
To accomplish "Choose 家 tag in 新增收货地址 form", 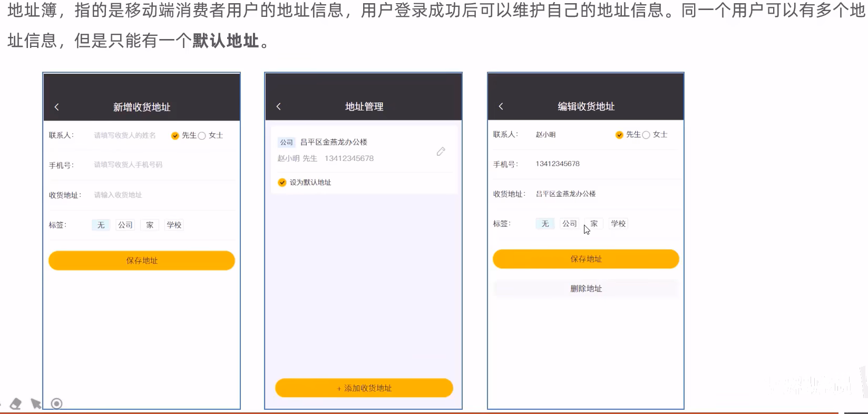I will [150, 225].
